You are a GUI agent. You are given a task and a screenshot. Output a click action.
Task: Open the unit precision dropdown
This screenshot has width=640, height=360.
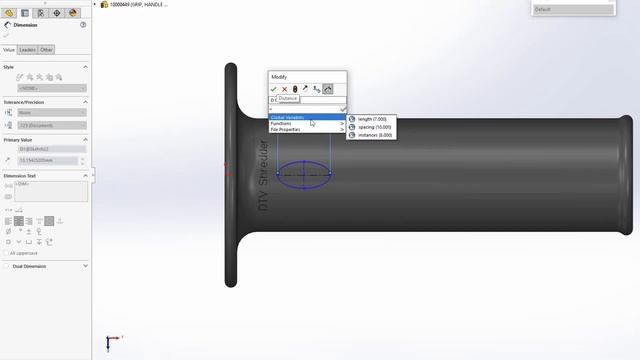point(52,125)
